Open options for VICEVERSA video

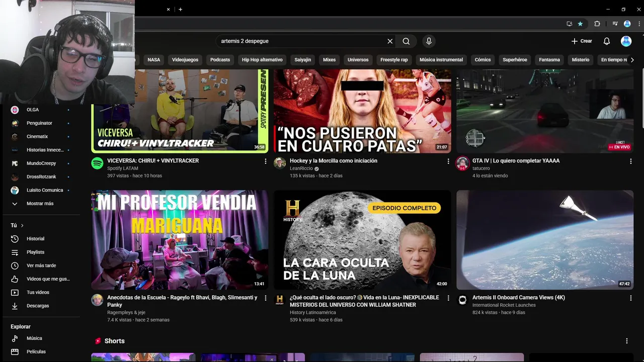pyautogui.click(x=266, y=161)
